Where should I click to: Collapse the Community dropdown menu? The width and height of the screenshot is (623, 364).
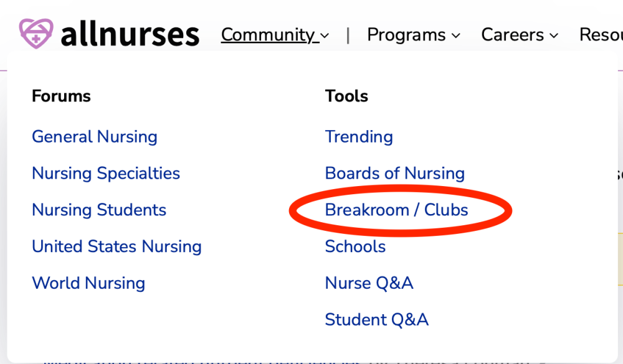[x=269, y=35]
